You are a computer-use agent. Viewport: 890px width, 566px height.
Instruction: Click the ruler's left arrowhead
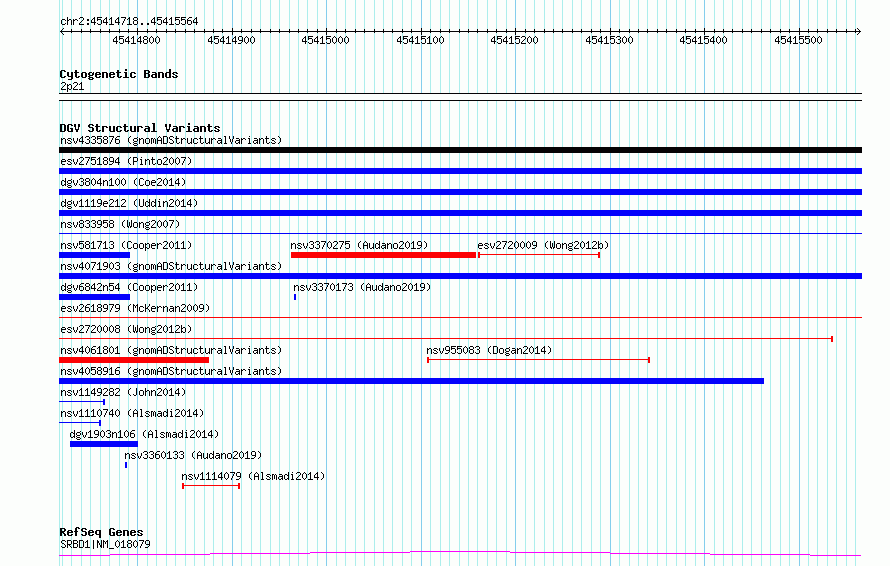[x=62, y=32]
